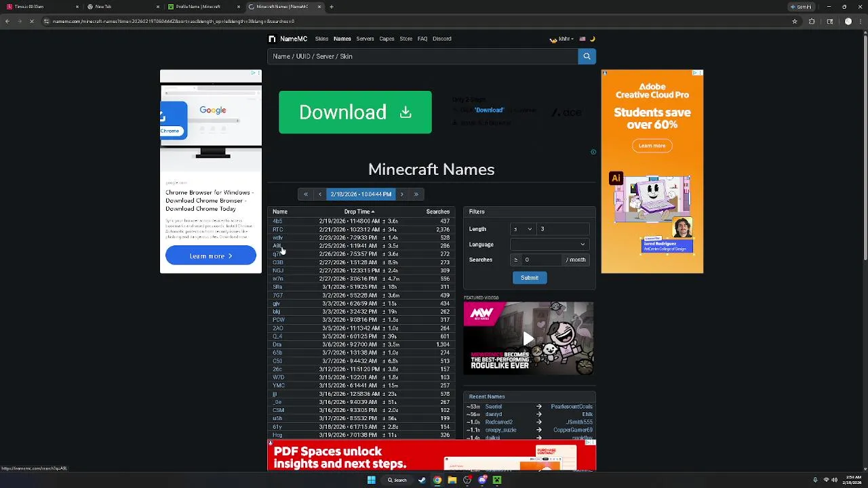Open Chrome profile avatar
868x488 pixels.
click(848, 21)
